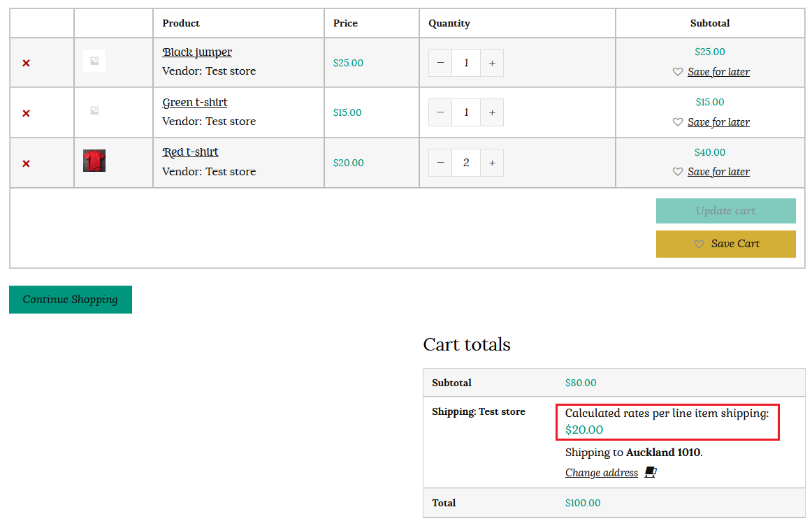The image size is (812, 521).
Task: Click the Update cart button
Action: click(725, 211)
